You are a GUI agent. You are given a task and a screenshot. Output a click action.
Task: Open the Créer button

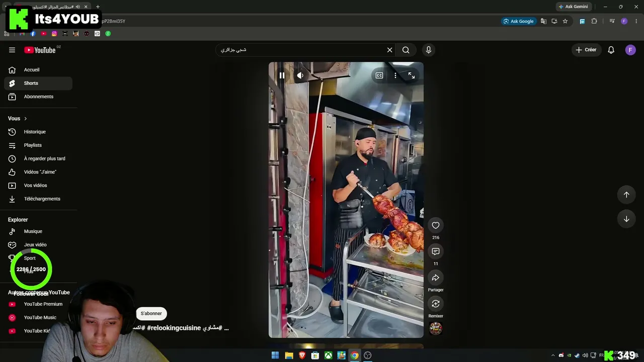coord(586,50)
